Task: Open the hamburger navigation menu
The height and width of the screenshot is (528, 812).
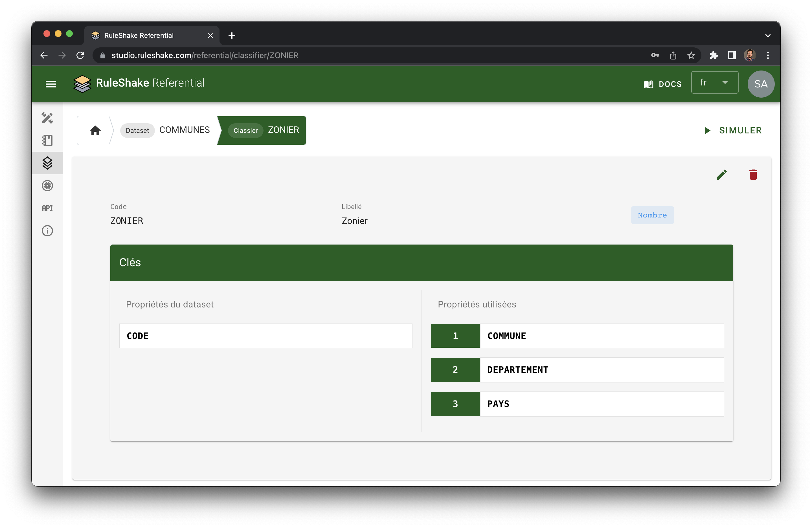Action: [51, 84]
